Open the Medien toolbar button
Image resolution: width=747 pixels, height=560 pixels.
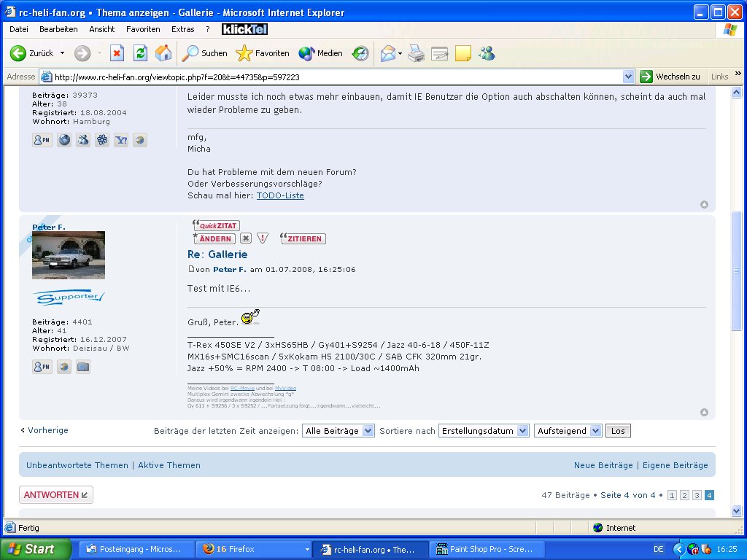point(321,53)
